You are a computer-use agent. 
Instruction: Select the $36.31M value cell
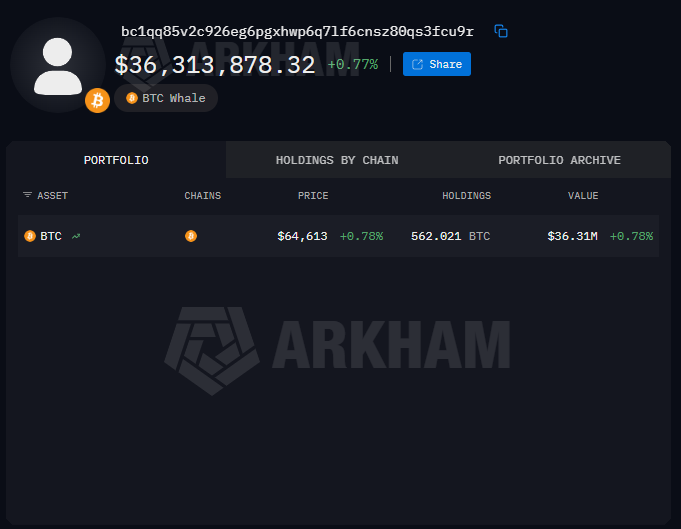coord(572,236)
